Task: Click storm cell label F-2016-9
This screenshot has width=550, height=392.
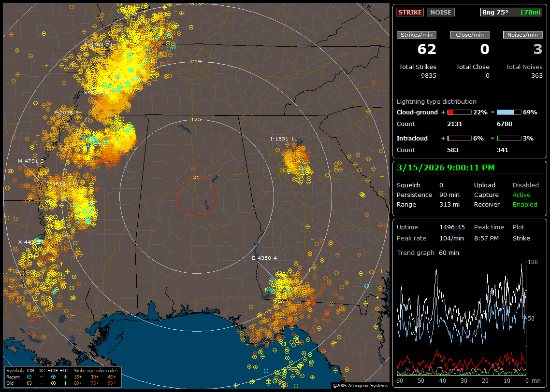Action: coord(67,112)
